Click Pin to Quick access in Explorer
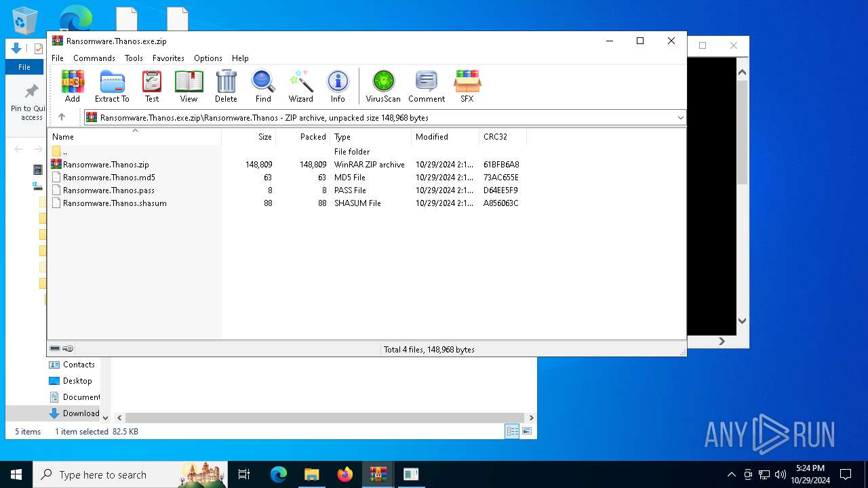 [28, 103]
